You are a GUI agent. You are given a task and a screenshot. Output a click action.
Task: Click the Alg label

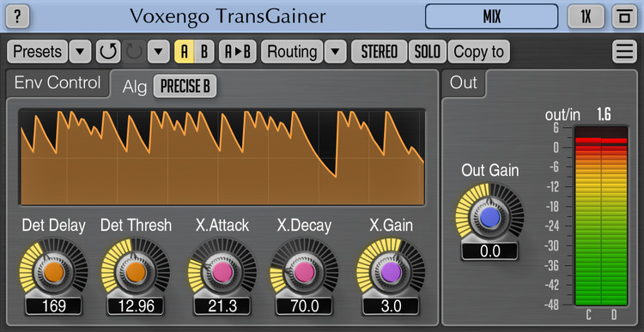coord(134,88)
